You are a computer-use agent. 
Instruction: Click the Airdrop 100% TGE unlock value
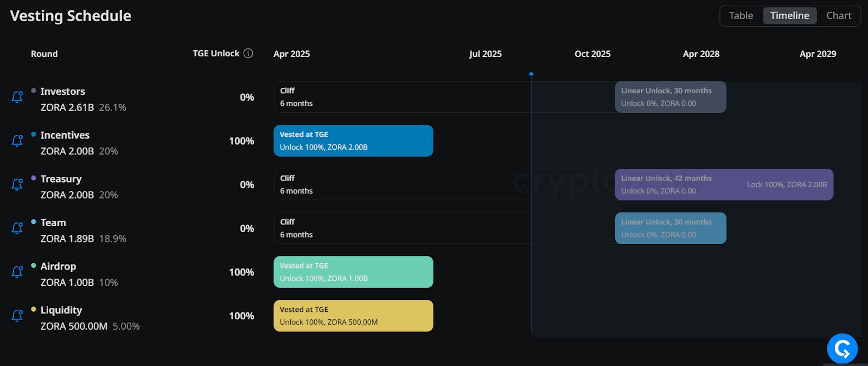(241, 272)
